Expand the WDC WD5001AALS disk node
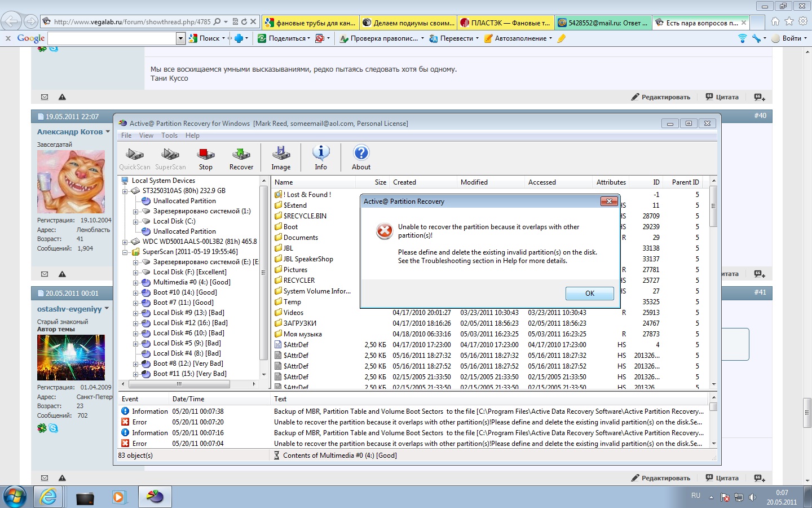This screenshot has width=812, height=508. 125,242
